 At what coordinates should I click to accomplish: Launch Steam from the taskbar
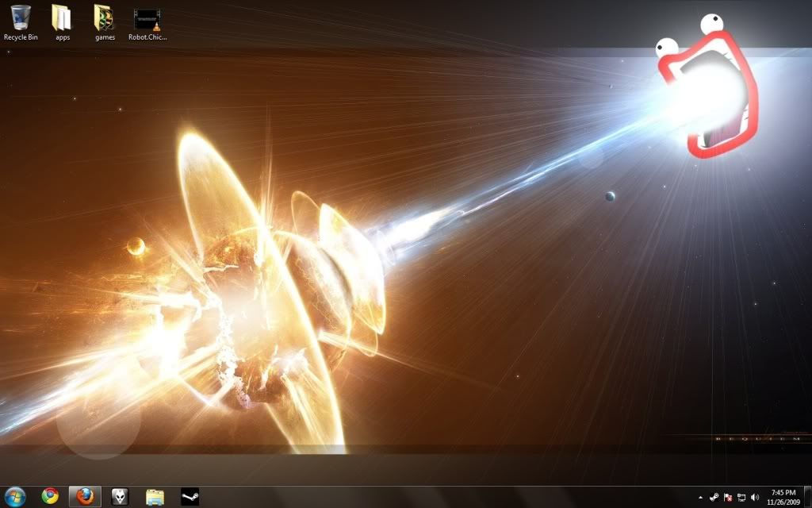[x=190, y=496]
